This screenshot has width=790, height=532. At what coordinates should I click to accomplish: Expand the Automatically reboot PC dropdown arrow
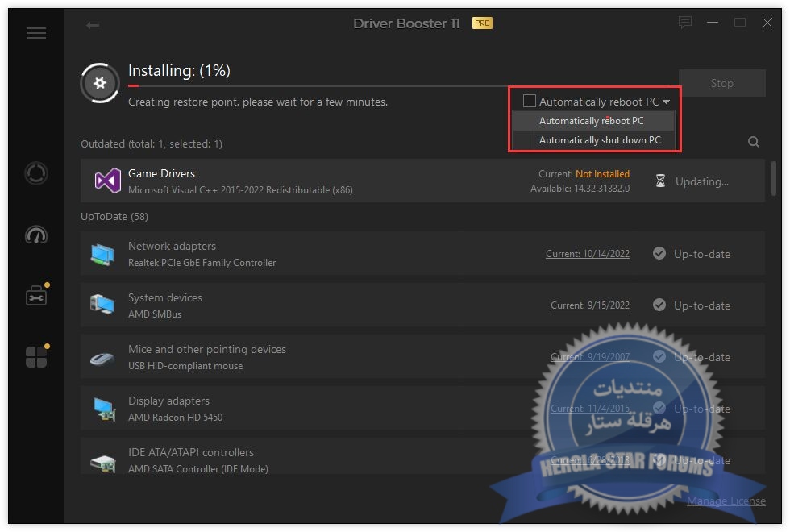[667, 102]
